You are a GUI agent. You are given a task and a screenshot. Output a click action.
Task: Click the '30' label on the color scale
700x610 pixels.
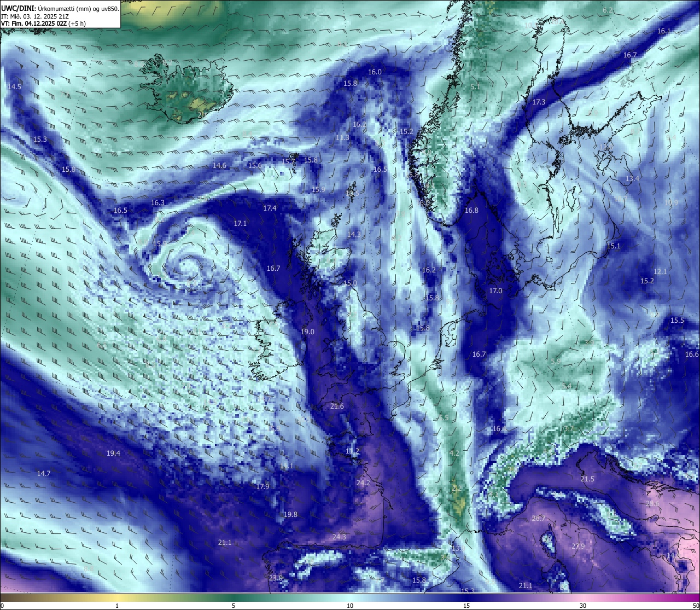(x=583, y=606)
